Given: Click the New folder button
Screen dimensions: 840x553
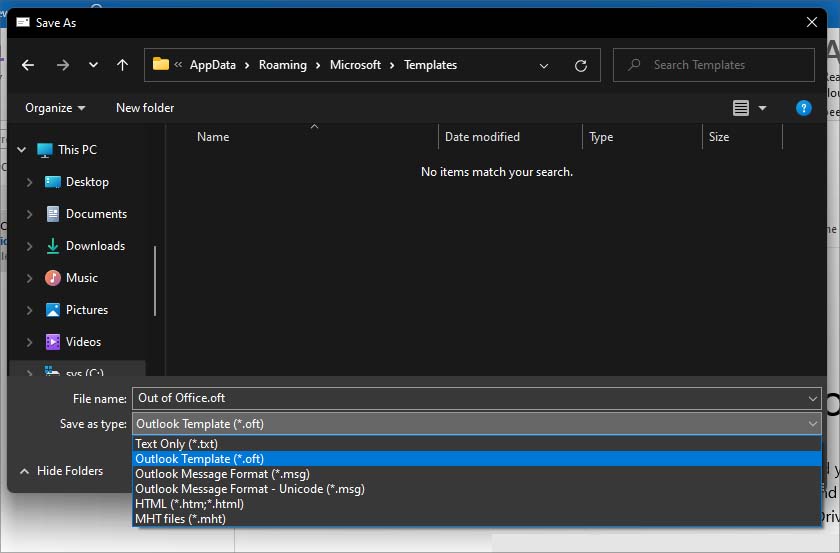Looking at the screenshot, I should (x=145, y=108).
